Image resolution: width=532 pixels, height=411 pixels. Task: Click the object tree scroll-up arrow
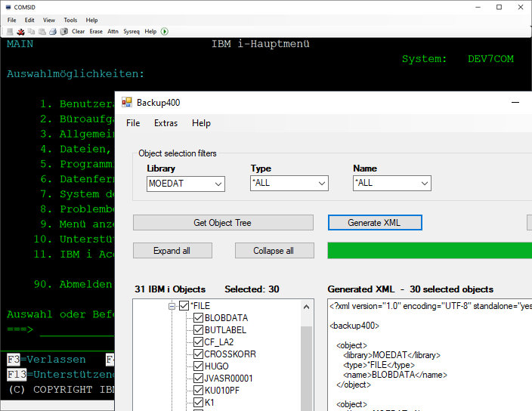point(307,307)
